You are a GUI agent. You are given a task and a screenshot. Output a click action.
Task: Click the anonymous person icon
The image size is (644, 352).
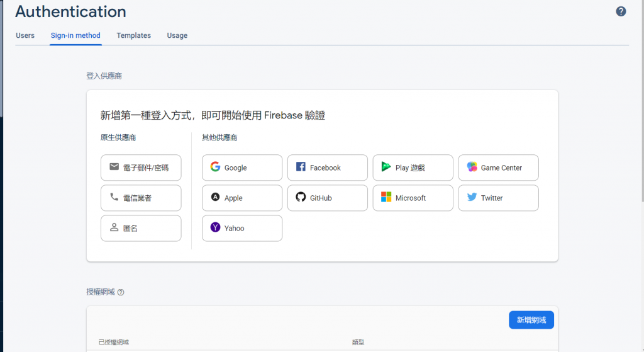[x=114, y=227]
